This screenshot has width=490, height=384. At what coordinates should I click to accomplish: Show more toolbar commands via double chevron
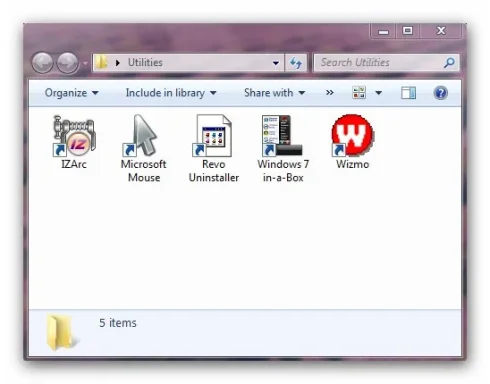(329, 93)
